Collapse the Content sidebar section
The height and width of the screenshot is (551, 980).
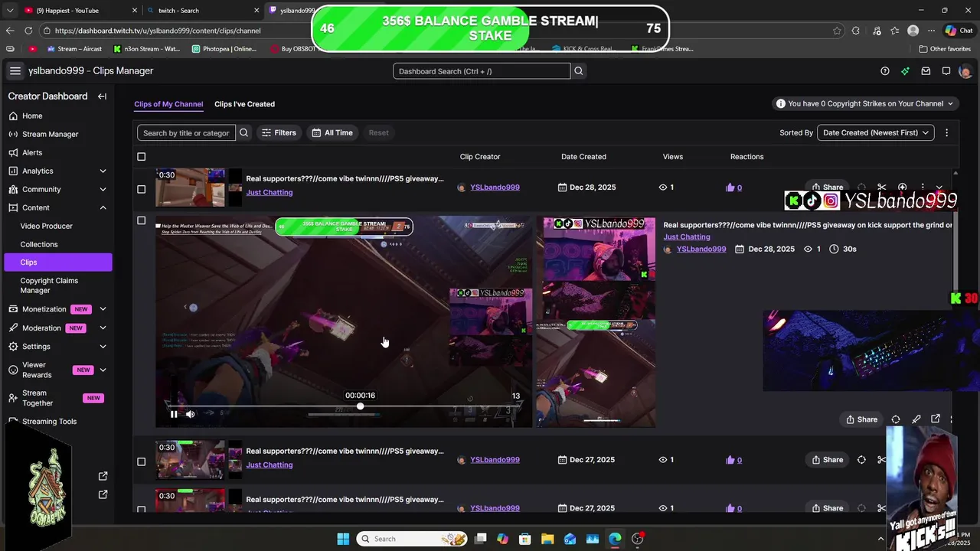103,207
